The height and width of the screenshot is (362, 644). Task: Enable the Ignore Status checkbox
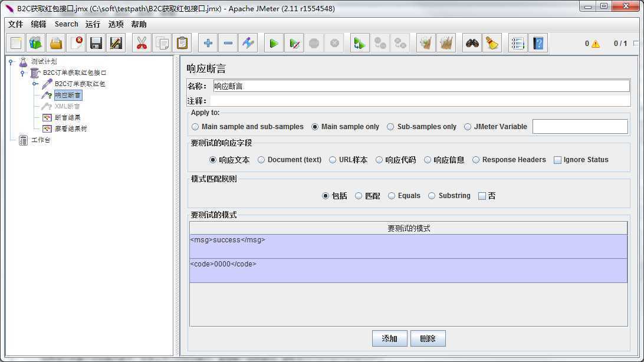click(557, 160)
